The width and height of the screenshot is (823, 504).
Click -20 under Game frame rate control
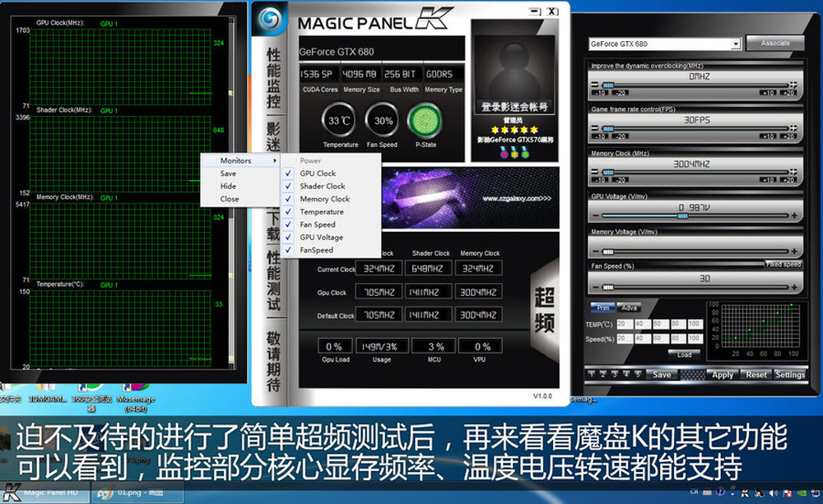coord(621,136)
